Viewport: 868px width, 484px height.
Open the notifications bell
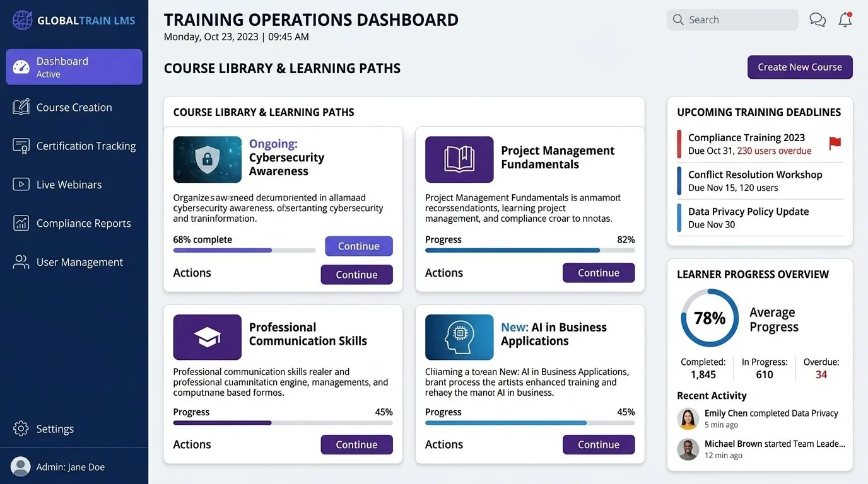pos(845,20)
